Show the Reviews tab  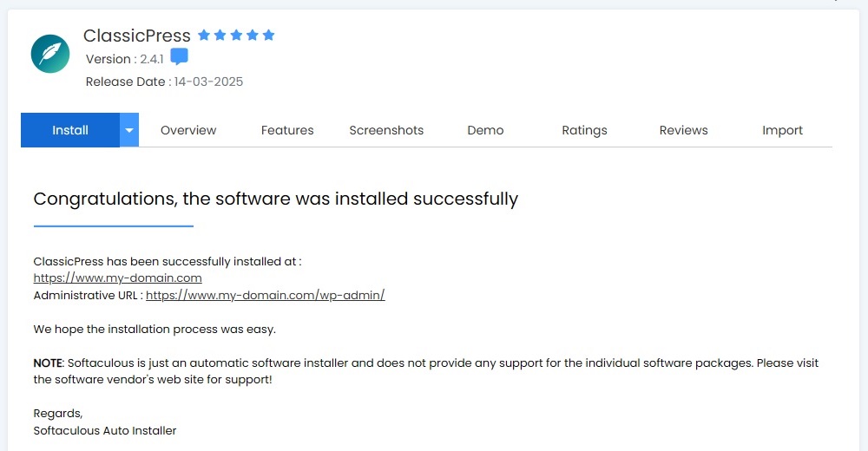click(683, 130)
